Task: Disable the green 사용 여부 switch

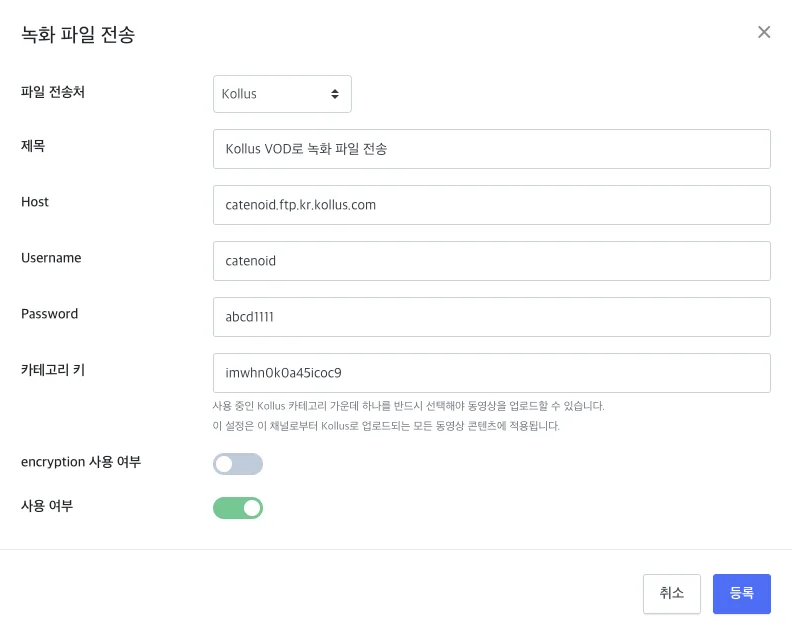Action: pos(238,508)
